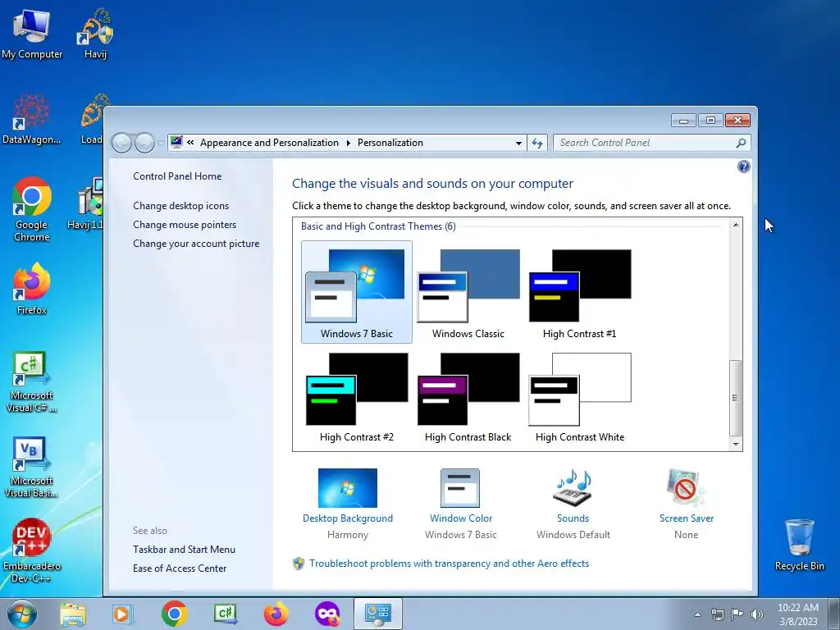Open Window Color settings

tap(461, 504)
